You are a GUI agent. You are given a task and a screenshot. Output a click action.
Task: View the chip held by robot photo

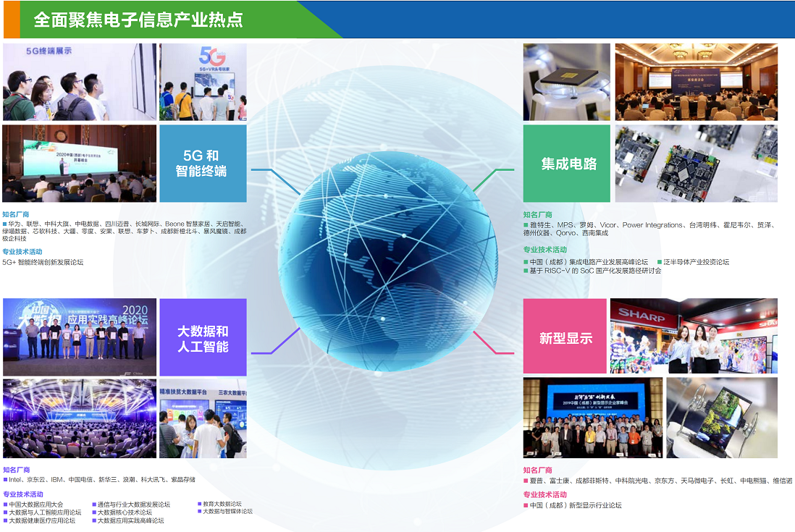pos(566,82)
